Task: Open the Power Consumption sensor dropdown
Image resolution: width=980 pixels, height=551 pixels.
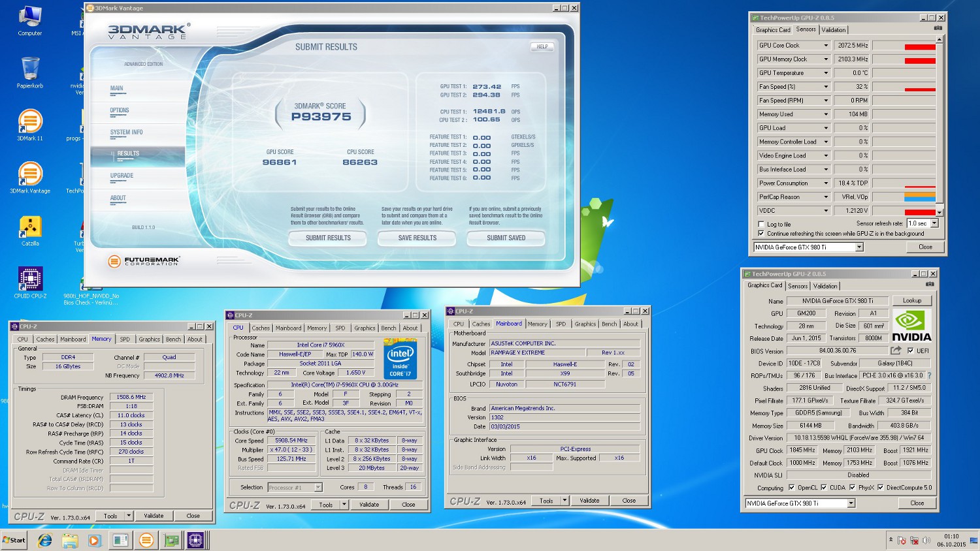Action: click(826, 183)
